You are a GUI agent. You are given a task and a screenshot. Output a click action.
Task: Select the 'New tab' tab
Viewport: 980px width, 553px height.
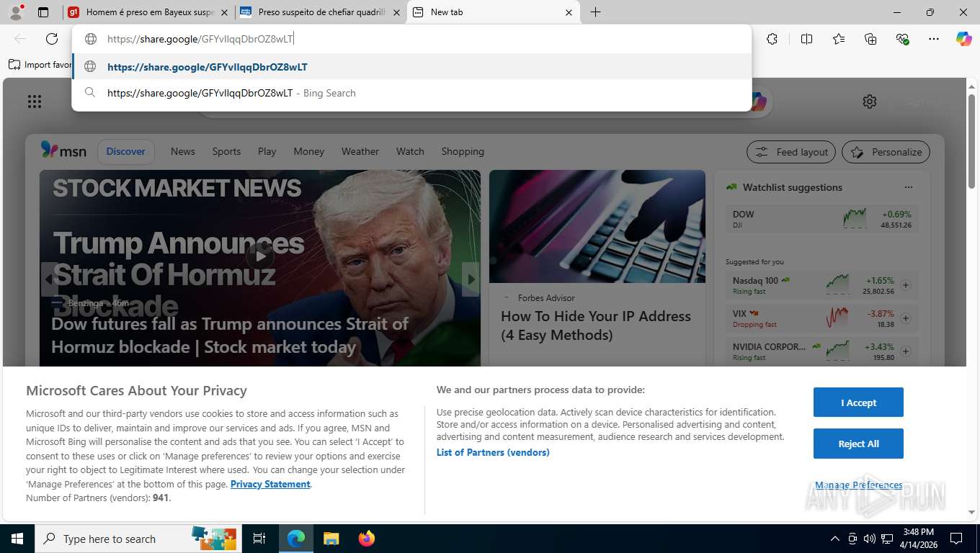pyautogui.click(x=494, y=12)
